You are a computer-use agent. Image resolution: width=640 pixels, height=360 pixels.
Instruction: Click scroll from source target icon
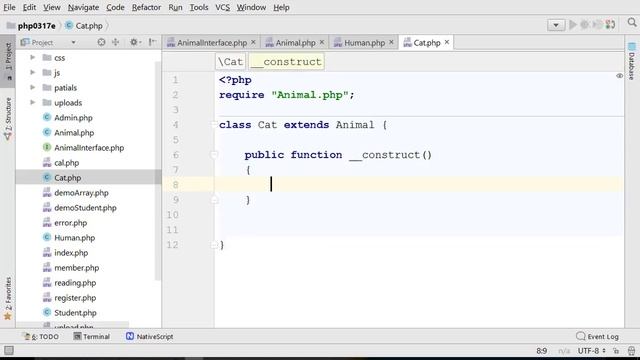101,42
